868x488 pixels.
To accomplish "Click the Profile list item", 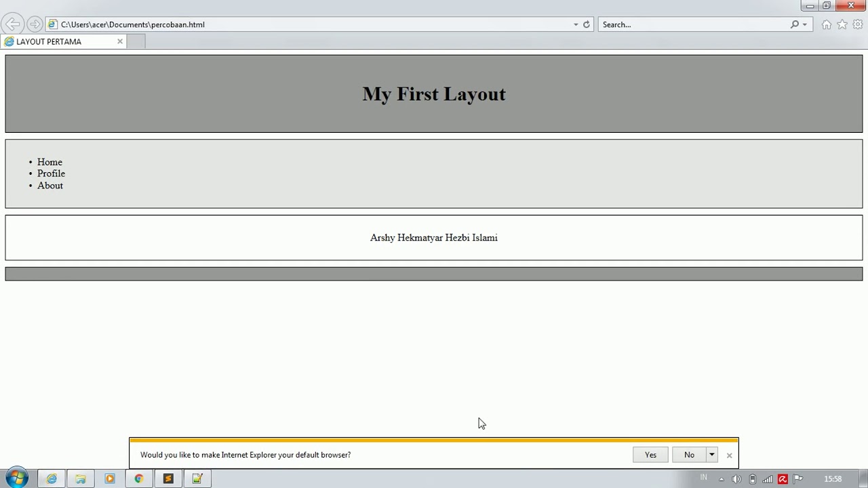I will click(x=51, y=174).
